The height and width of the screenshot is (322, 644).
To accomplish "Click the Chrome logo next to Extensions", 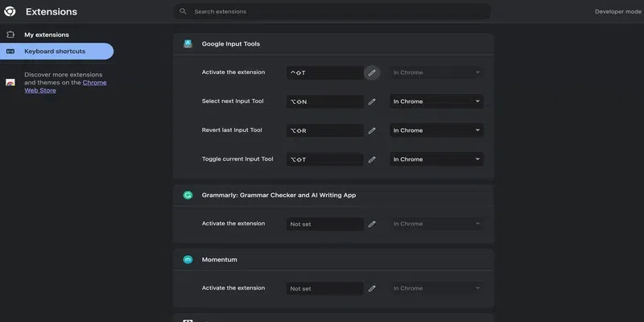I will 10,12.
